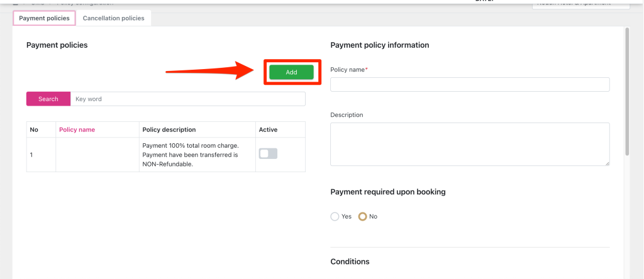Click the vertical scrollbar on the right
Screen dimensions: 644x279
(x=626, y=91)
